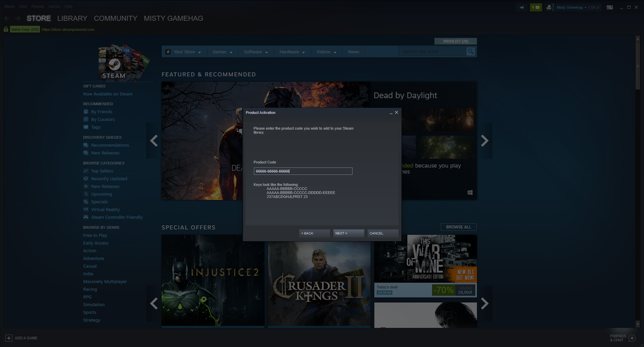Viewport: 644px width, 347px height.
Task: Open This War of Mine deal thumbnail
Action: (x=426, y=259)
